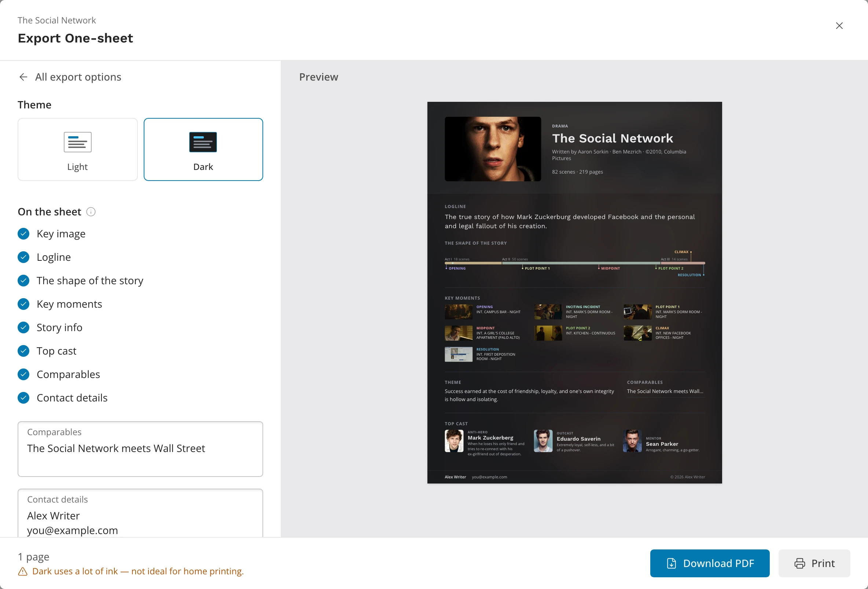Click the 'Dark uses a lot of ink' warning text
This screenshot has width=868, height=589.
point(138,571)
